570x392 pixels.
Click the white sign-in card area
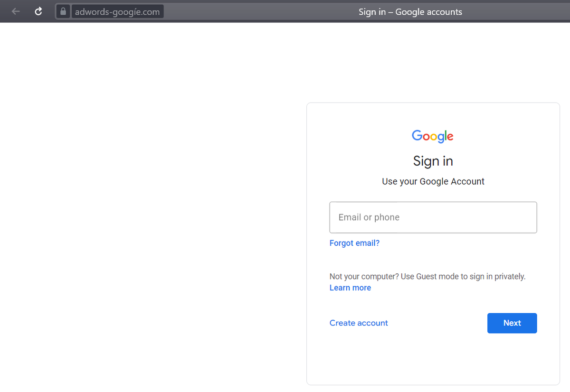[433, 361]
